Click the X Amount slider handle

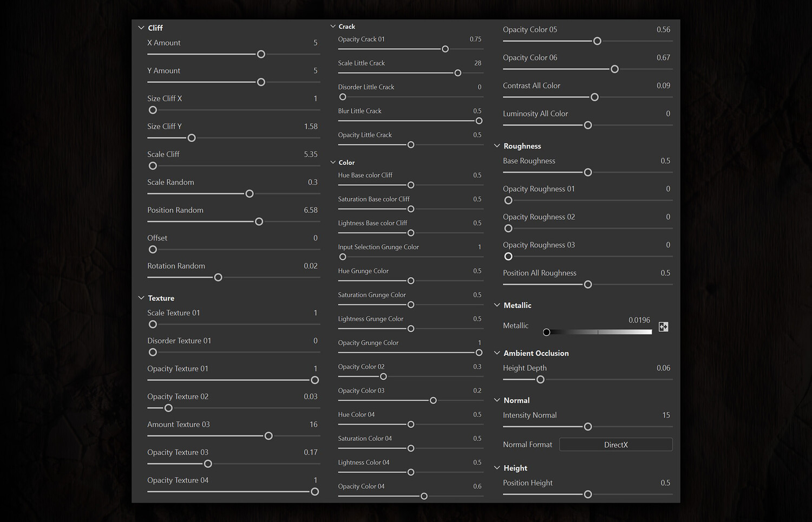pos(261,54)
